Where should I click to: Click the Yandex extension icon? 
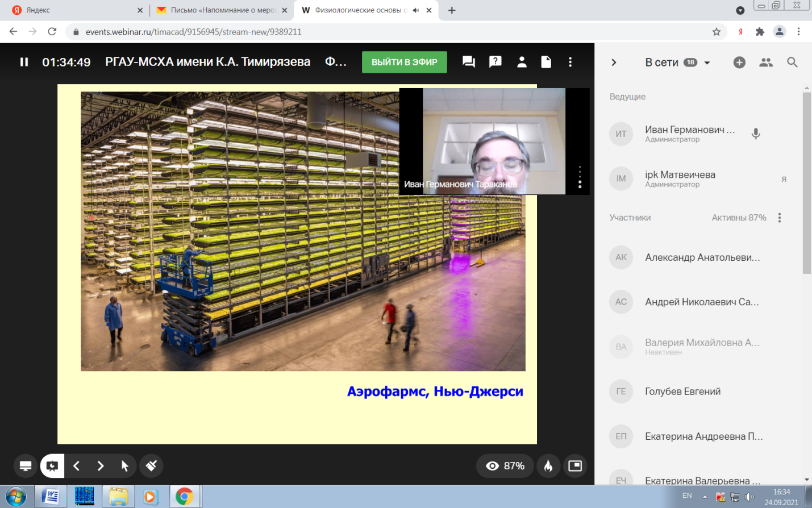pyautogui.click(x=741, y=32)
